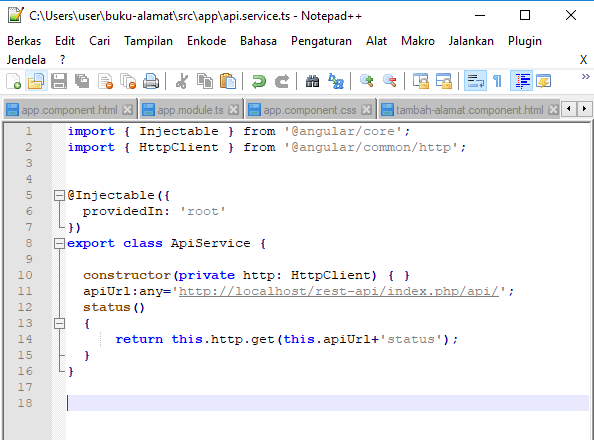The height and width of the screenshot is (440, 594).
Task: Click 'return' keyword on line 14
Action: coord(139,339)
